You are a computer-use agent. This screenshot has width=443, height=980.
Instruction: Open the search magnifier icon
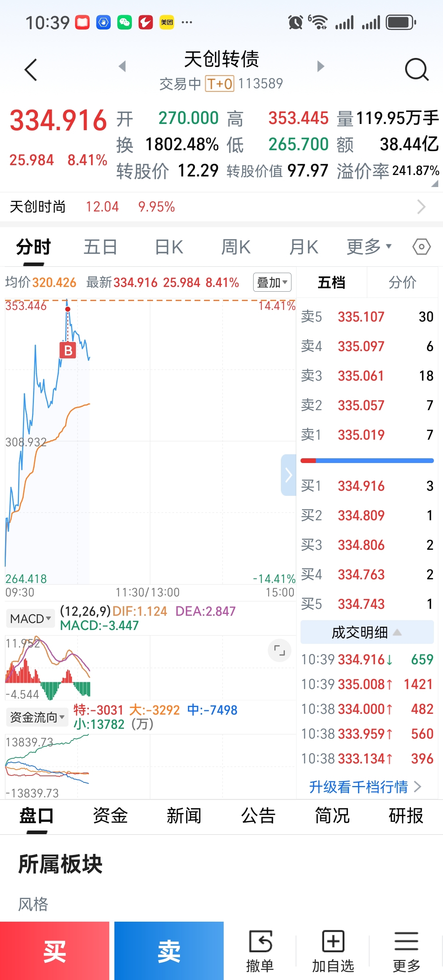(x=416, y=69)
